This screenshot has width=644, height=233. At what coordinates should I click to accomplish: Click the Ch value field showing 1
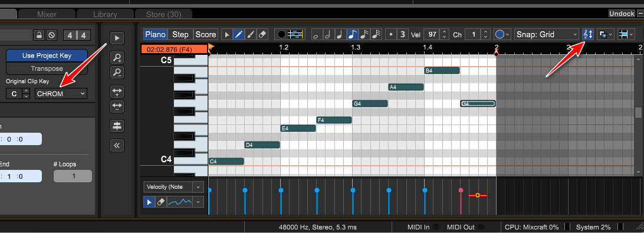pos(473,35)
